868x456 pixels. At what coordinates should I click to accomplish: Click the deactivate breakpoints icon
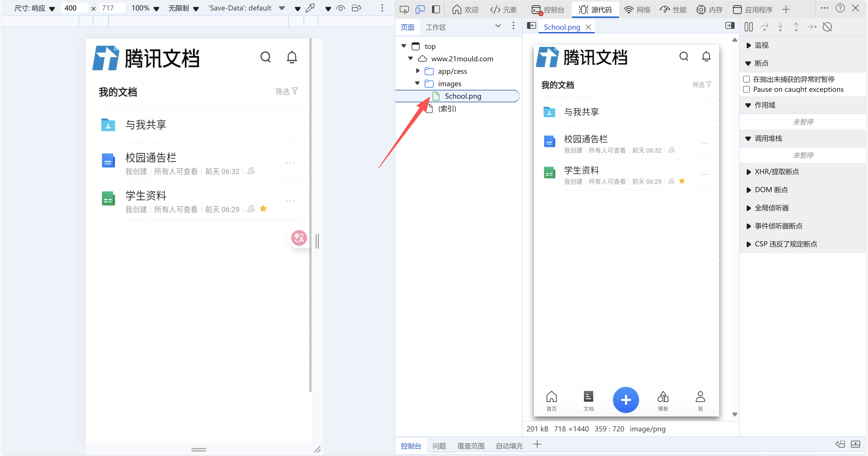827,27
